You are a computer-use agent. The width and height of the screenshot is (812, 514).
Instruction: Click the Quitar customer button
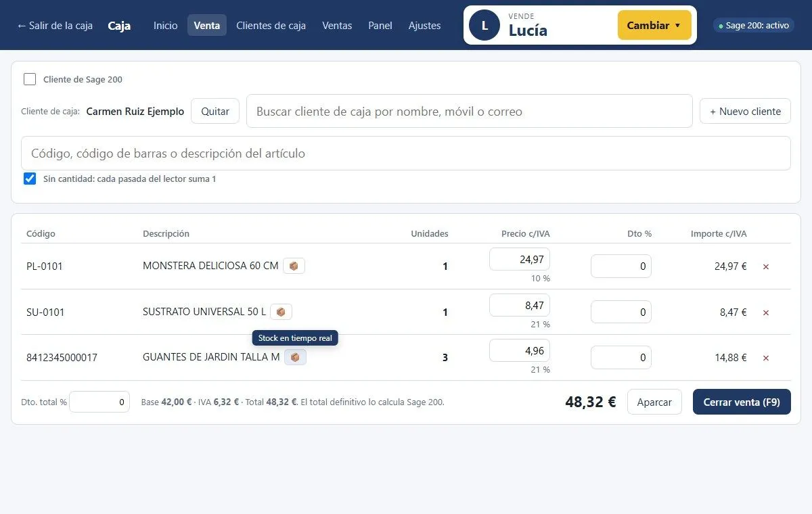tap(215, 111)
